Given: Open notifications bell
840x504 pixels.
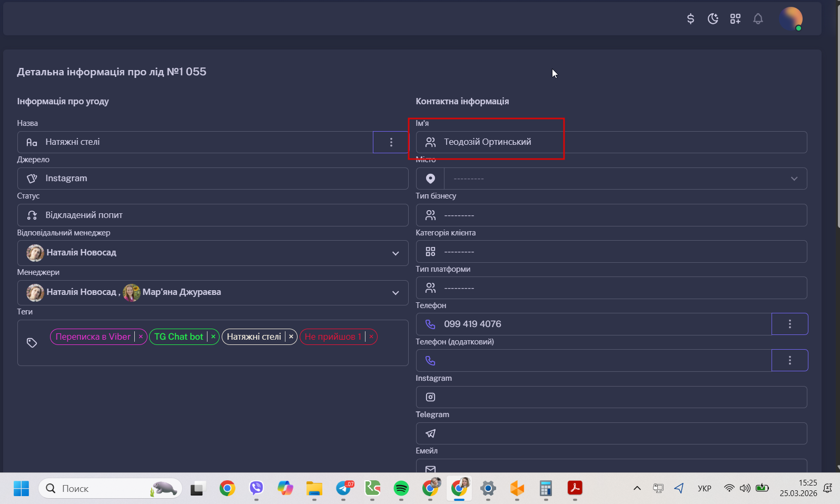Looking at the screenshot, I should point(758,19).
